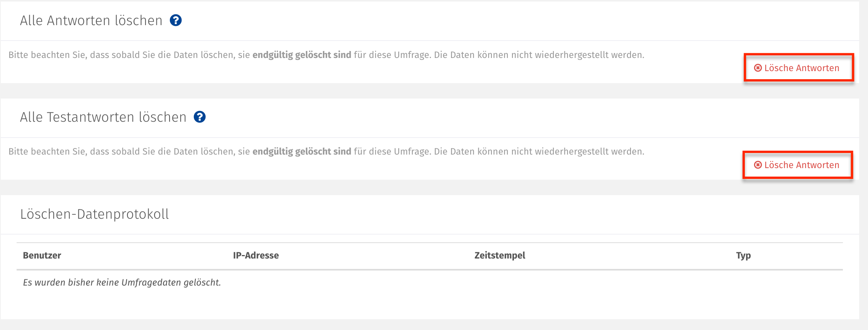Click the blue question mark circle near the top heading
This screenshot has width=868, height=330.
click(x=176, y=20)
